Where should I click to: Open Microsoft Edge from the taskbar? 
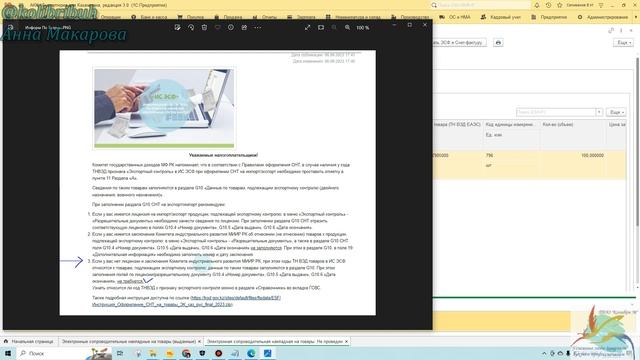tap(251, 353)
